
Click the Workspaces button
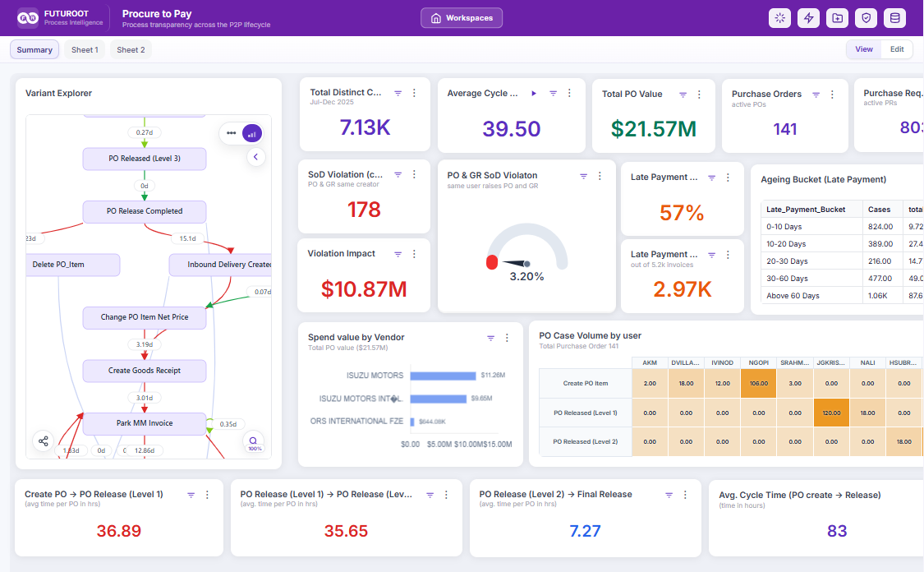tap(462, 18)
